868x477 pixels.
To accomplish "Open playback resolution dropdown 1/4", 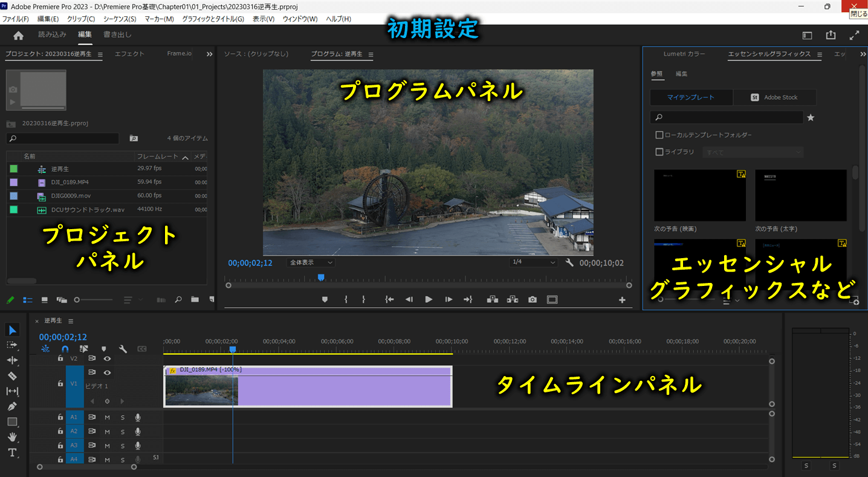I will click(x=533, y=262).
